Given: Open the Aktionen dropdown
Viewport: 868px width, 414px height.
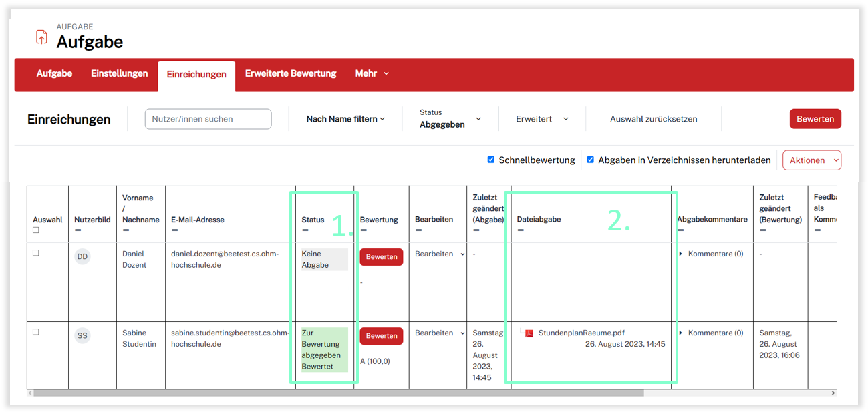Looking at the screenshot, I should click(811, 160).
